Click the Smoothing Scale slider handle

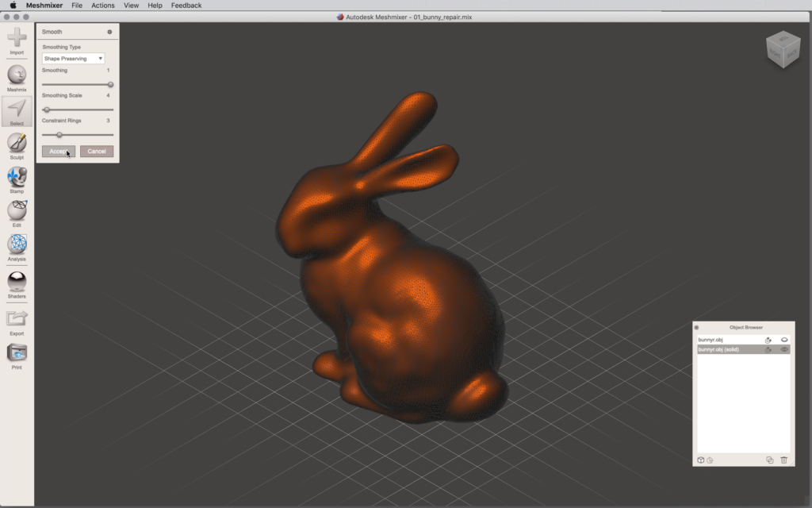click(x=47, y=110)
